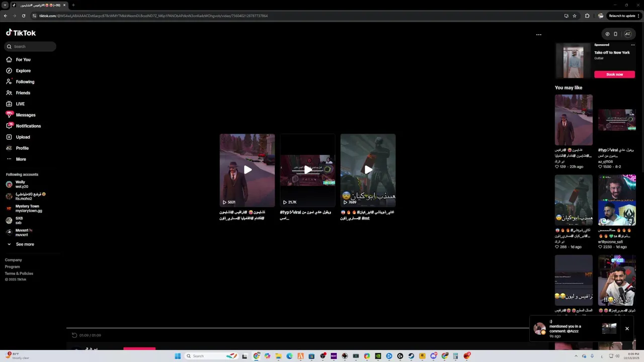Open You may like video with 2230 likes
The width and height of the screenshot is (644, 362).
pyautogui.click(x=617, y=200)
